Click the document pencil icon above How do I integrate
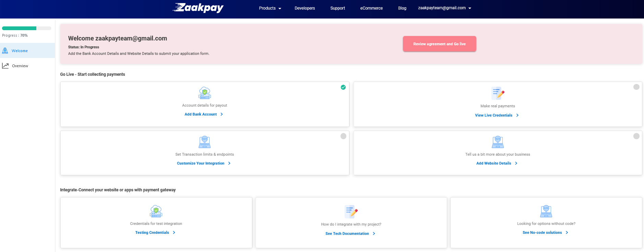Viewport: 644px width, 252px height. pyautogui.click(x=351, y=212)
